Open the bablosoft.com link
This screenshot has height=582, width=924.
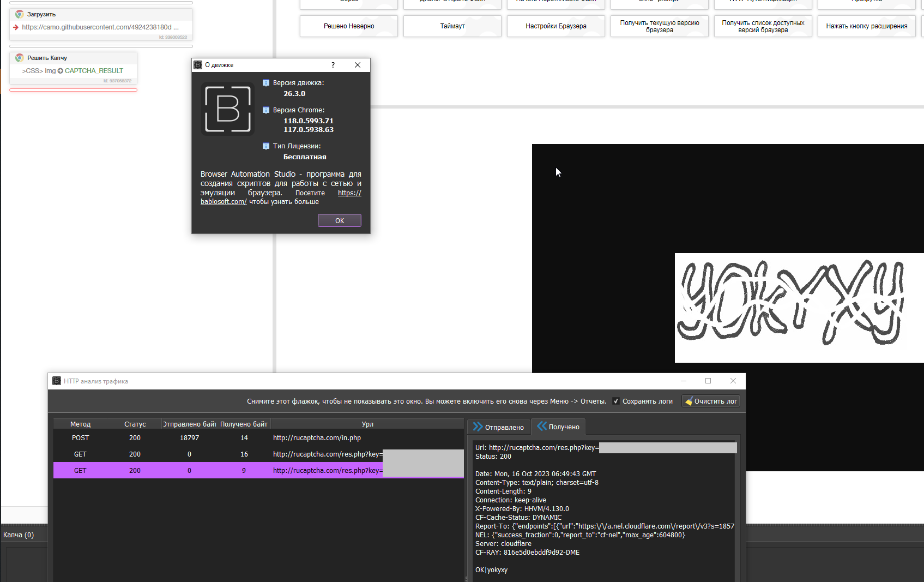click(x=224, y=202)
